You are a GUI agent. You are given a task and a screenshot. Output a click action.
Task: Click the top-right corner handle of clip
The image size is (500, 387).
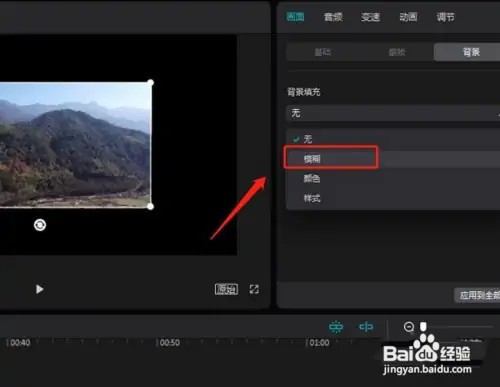pos(151,82)
